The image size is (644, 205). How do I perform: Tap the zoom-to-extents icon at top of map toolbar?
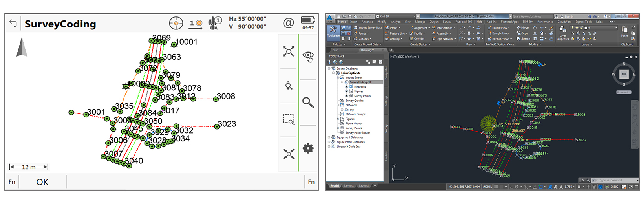[x=289, y=51]
